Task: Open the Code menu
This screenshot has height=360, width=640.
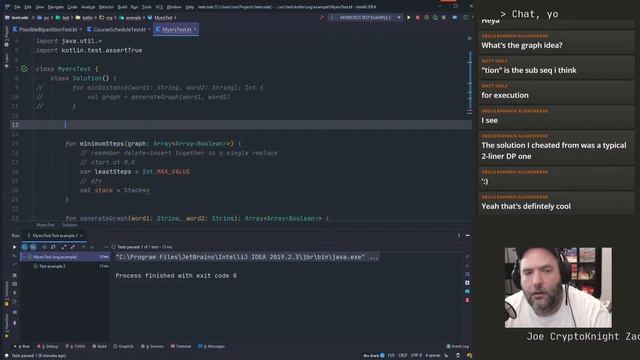Action: coord(72,7)
